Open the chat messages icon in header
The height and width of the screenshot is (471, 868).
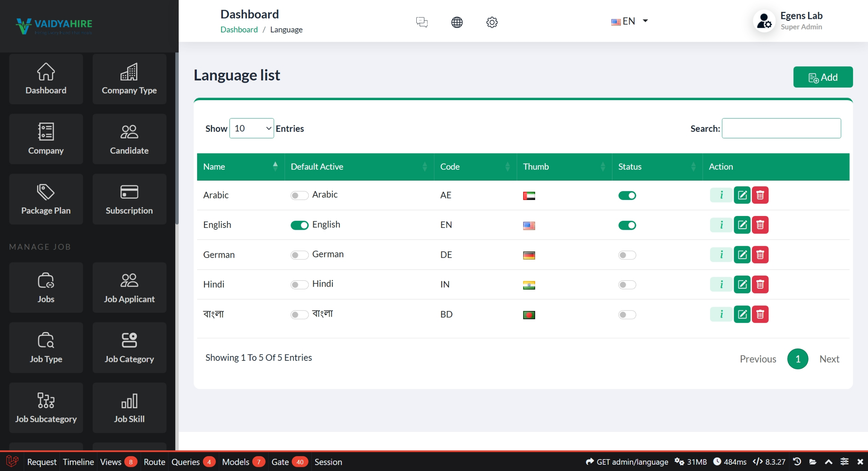click(422, 22)
